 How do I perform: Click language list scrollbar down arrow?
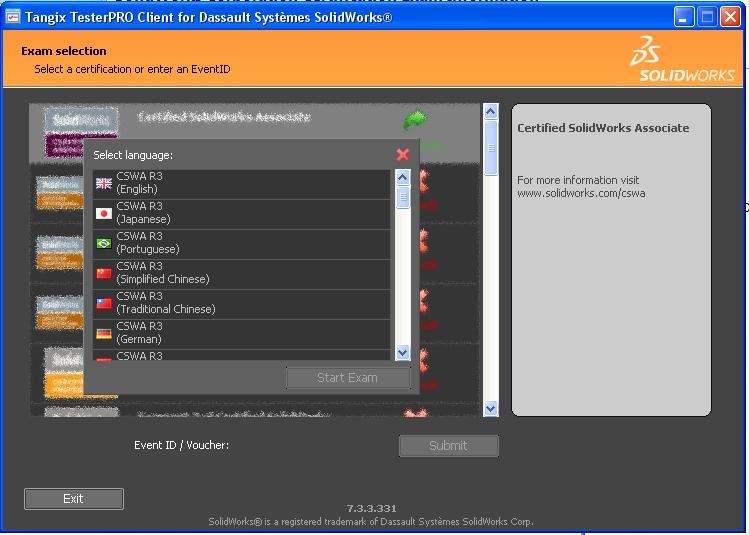(x=403, y=352)
